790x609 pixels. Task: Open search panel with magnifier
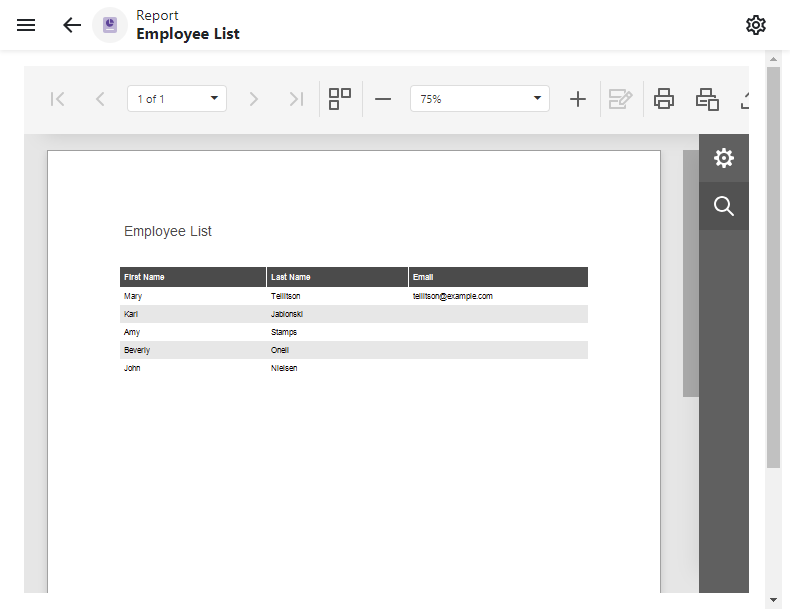[x=723, y=206]
